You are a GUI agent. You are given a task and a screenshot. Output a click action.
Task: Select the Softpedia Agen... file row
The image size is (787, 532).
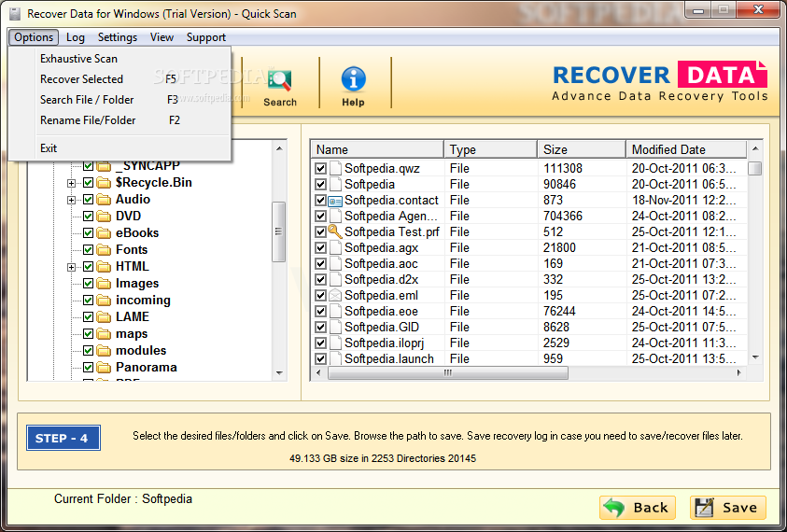pyautogui.click(x=529, y=217)
